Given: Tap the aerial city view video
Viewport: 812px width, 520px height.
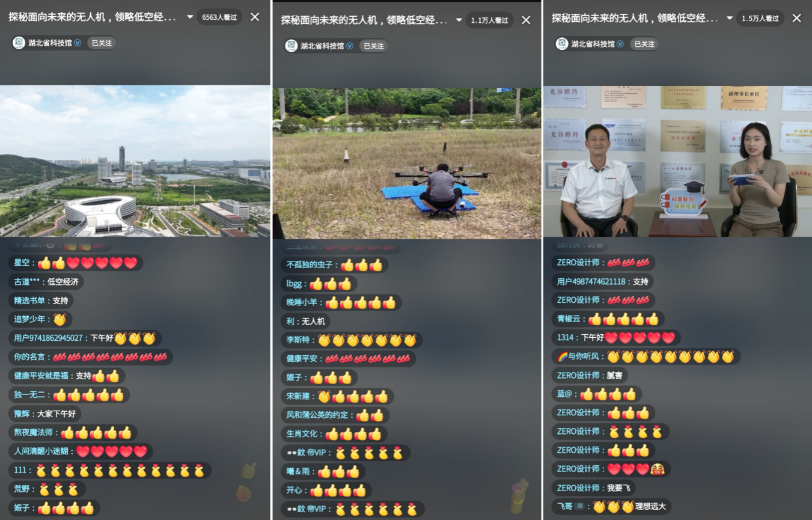Looking at the screenshot, I should point(135,161).
